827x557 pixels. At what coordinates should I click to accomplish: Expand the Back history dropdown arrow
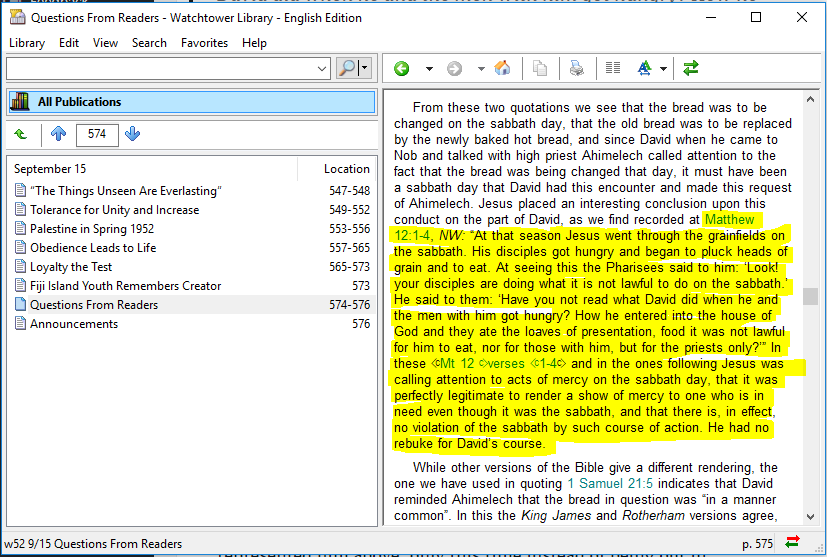429,69
